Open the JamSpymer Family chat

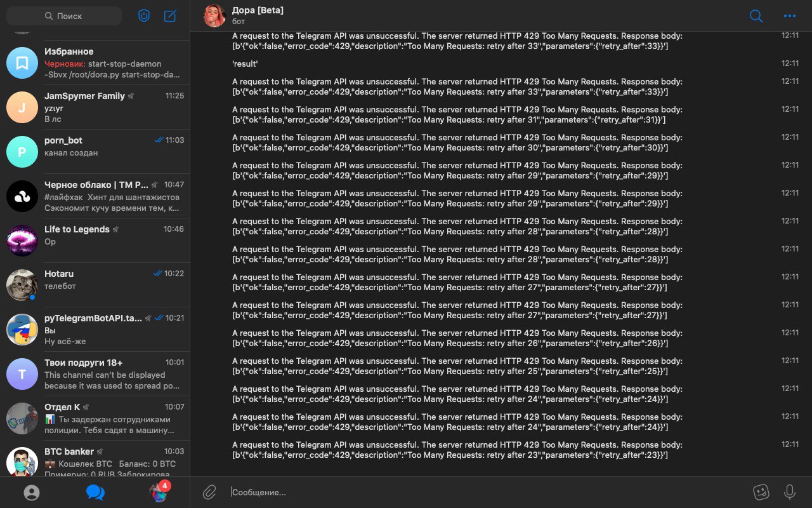pos(95,107)
